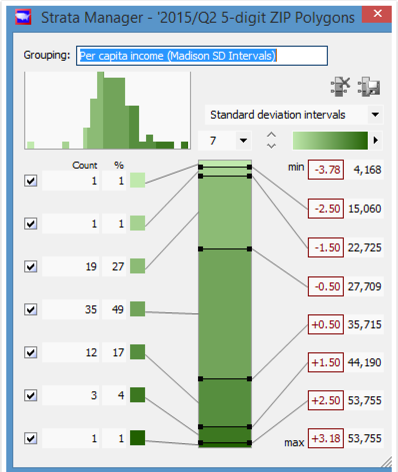Uncheck the first stratum with count 1
The width and height of the screenshot is (398, 472).
click(31, 181)
